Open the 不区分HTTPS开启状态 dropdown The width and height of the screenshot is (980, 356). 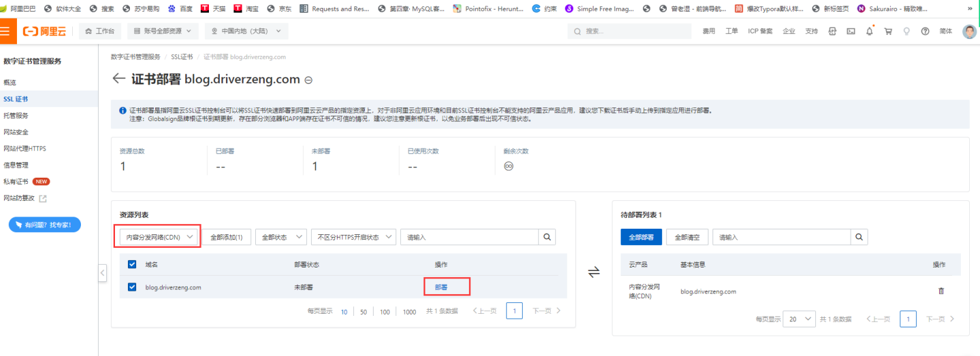click(x=353, y=237)
